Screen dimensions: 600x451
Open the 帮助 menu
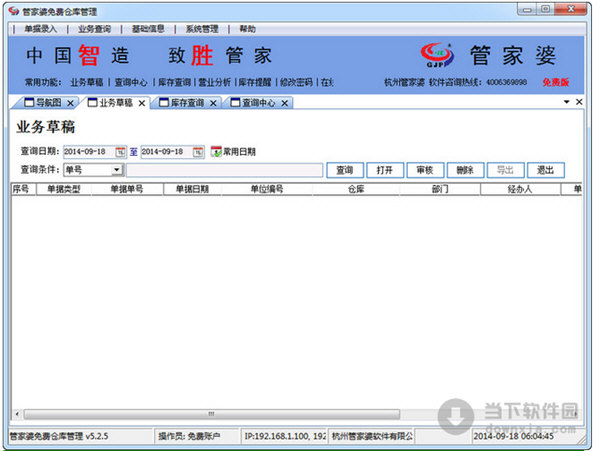click(x=248, y=29)
